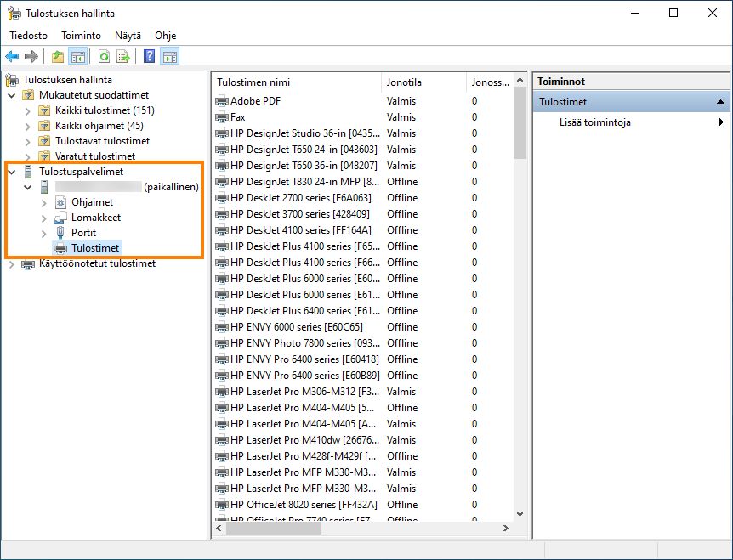
Task: Click the list's scroll down arrow
Action: pyautogui.click(x=520, y=514)
